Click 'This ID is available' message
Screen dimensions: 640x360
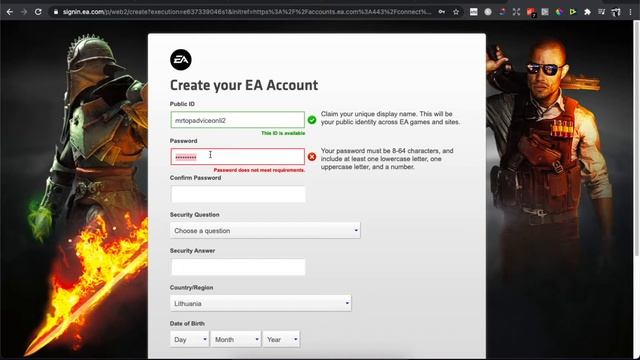pos(283,133)
